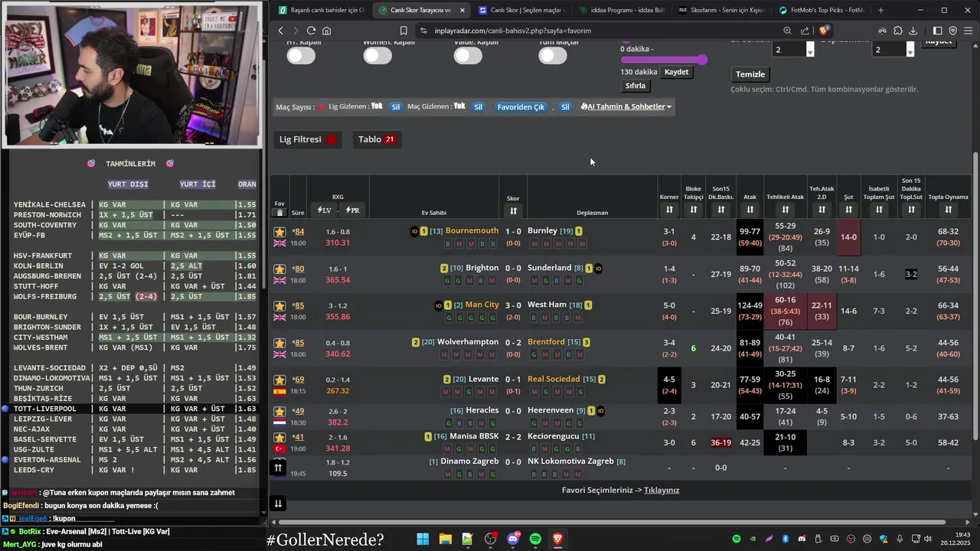The image size is (980, 551).
Task: Click the share page icon in address bar
Action: [x=805, y=31]
